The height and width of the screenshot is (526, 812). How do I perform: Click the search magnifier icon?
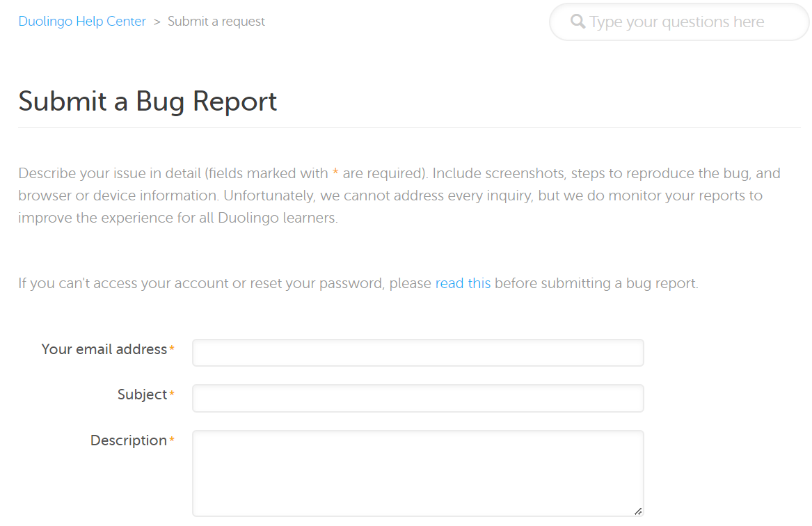578,22
